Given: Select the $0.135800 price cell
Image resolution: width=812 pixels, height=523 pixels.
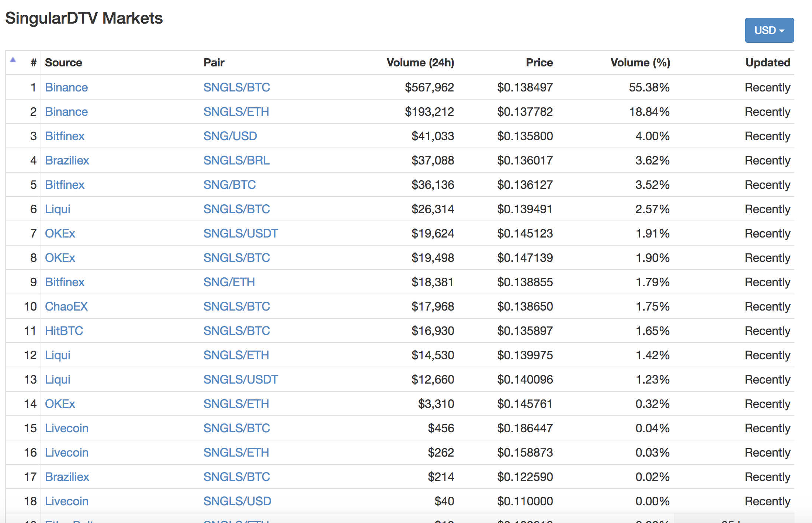Looking at the screenshot, I should [525, 136].
